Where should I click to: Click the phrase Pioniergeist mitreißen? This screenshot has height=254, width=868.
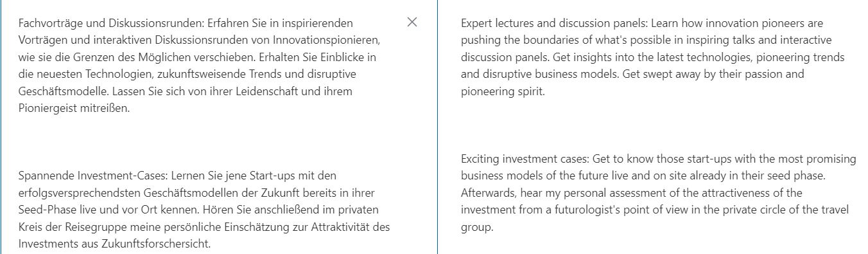click(x=74, y=108)
